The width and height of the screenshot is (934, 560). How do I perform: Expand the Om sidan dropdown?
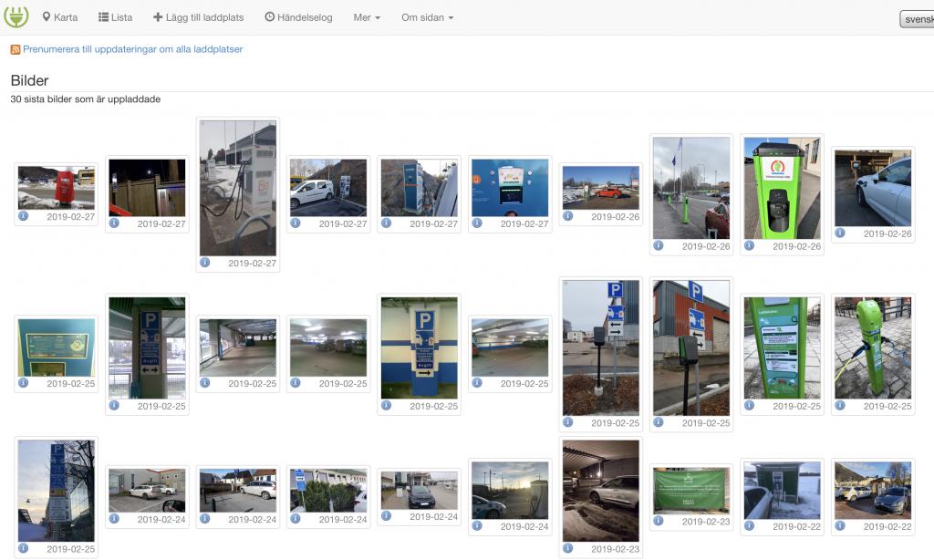[x=427, y=17]
